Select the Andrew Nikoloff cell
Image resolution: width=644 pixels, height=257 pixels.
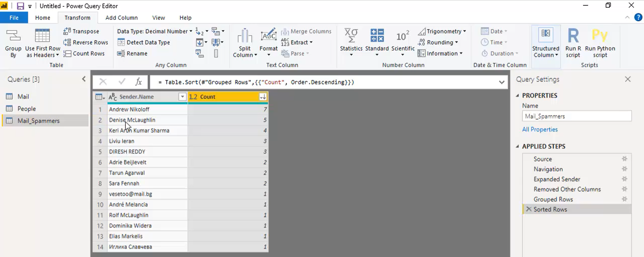coord(148,109)
